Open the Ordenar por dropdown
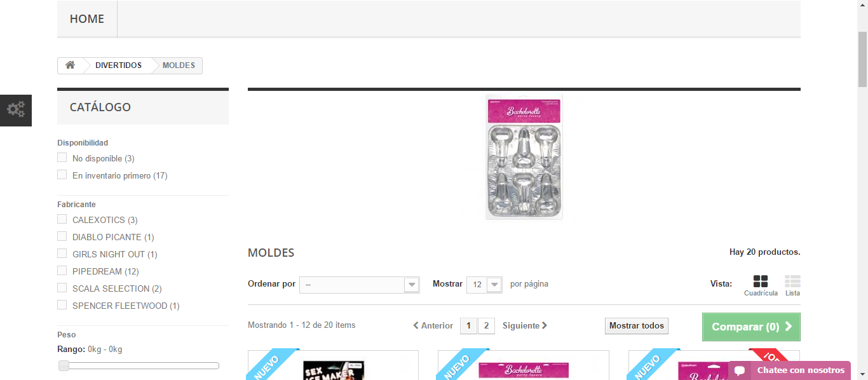This screenshot has height=380, width=868. (360, 285)
